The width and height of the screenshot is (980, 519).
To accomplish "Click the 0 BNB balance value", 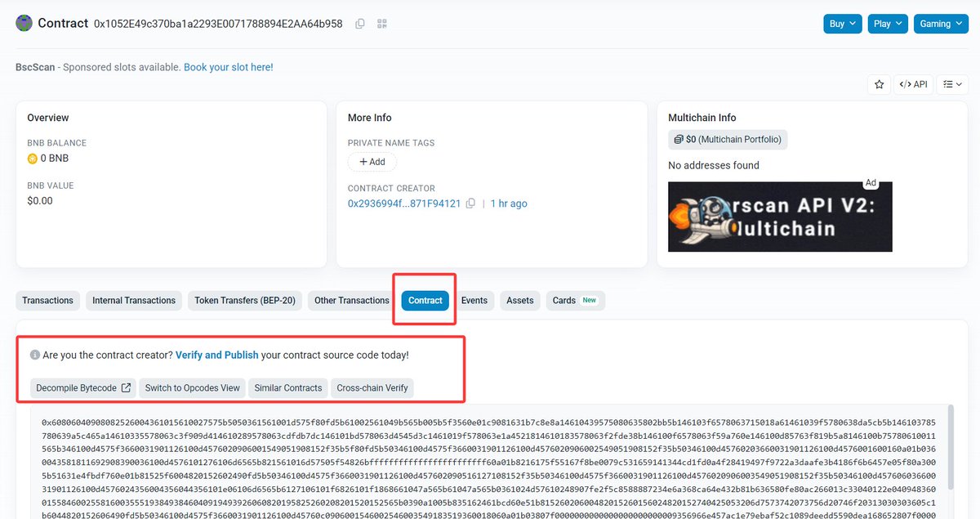I will [56, 159].
